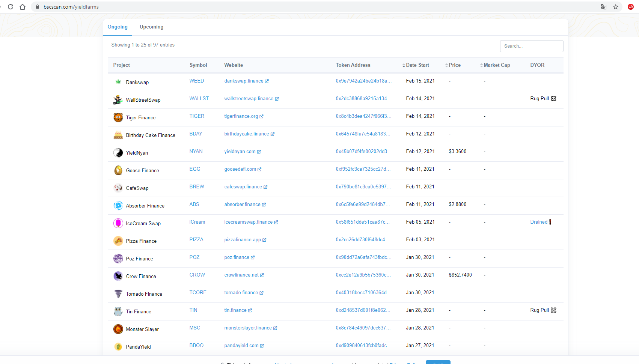Open the EGG token symbol link
The image size is (639, 364).
[195, 169]
